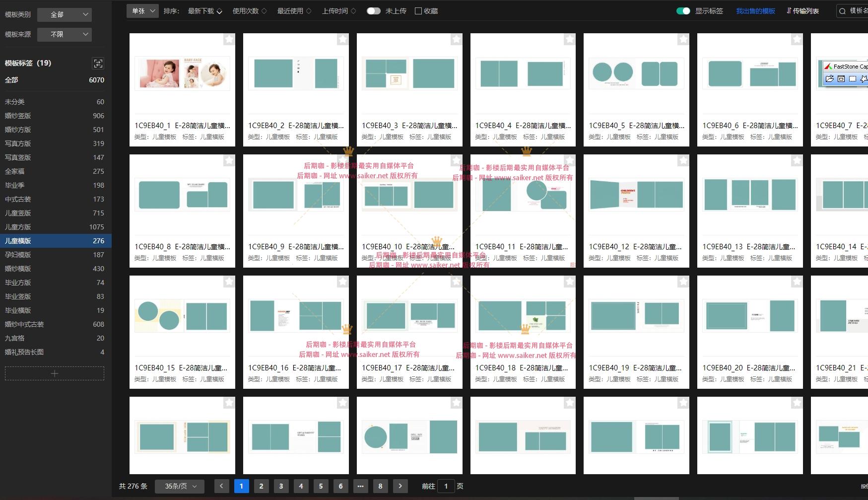
Task: Sort by 最近使用
Action: [294, 11]
